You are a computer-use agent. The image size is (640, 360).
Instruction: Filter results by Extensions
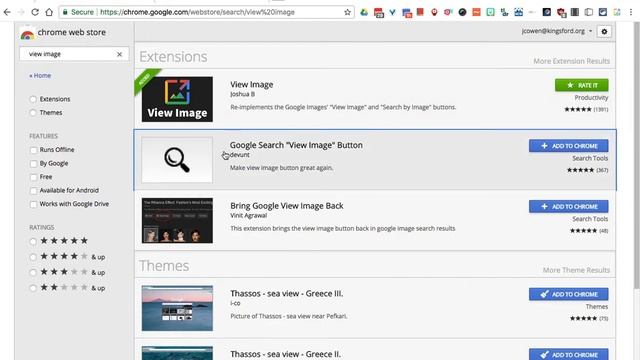(x=33, y=99)
